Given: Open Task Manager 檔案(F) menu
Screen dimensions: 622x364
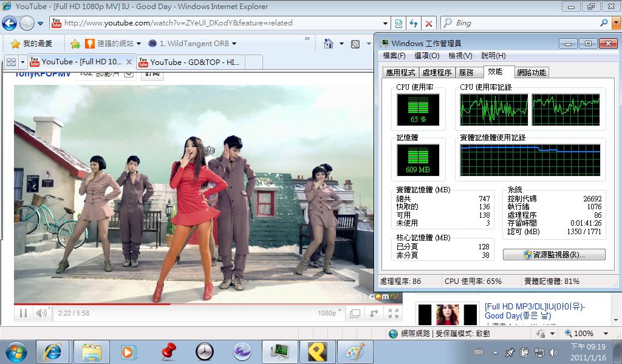Looking at the screenshot, I should (394, 56).
